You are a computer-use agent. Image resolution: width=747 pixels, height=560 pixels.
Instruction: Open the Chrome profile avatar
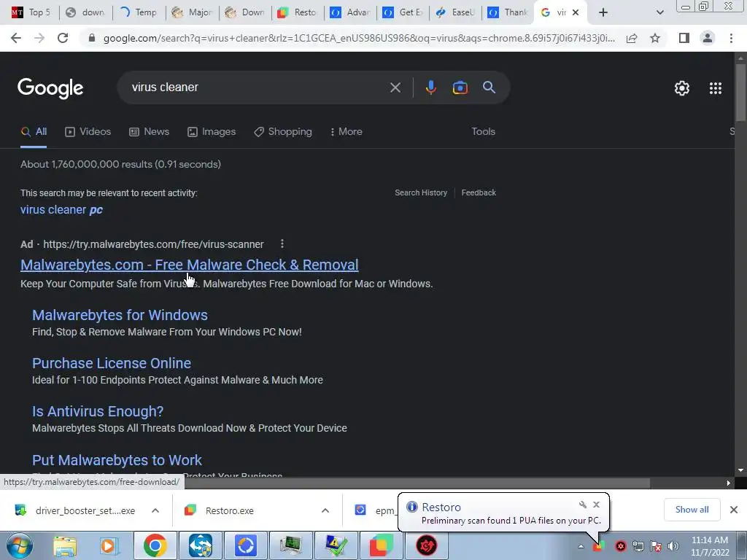tap(708, 38)
